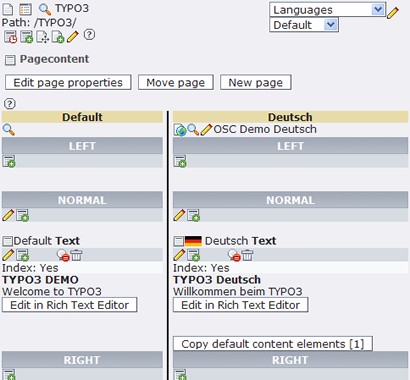The height and width of the screenshot is (380, 410).
Task: Click Copy default content elements [1]
Action: tap(273, 344)
